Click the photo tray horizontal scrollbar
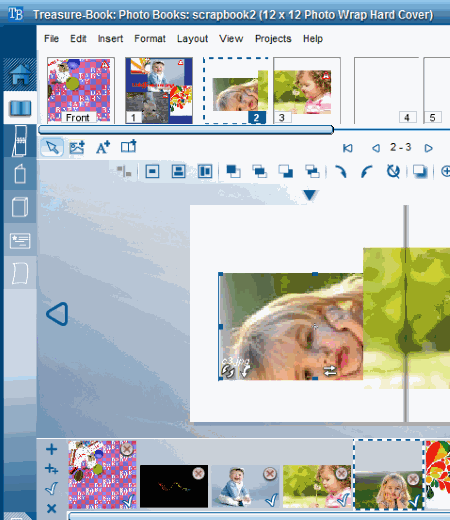Image resolution: width=450 pixels, height=520 pixels. click(259, 516)
